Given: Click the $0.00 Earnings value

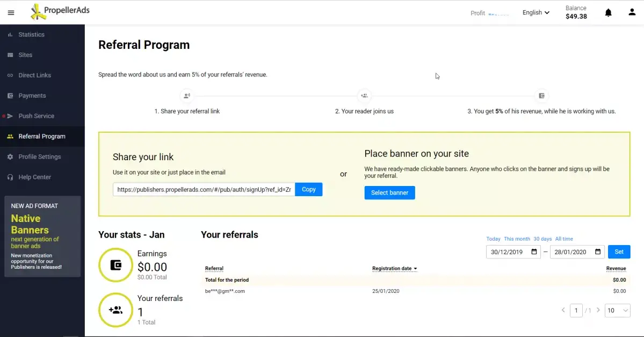Looking at the screenshot, I should pyautogui.click(x=152, y=267).
